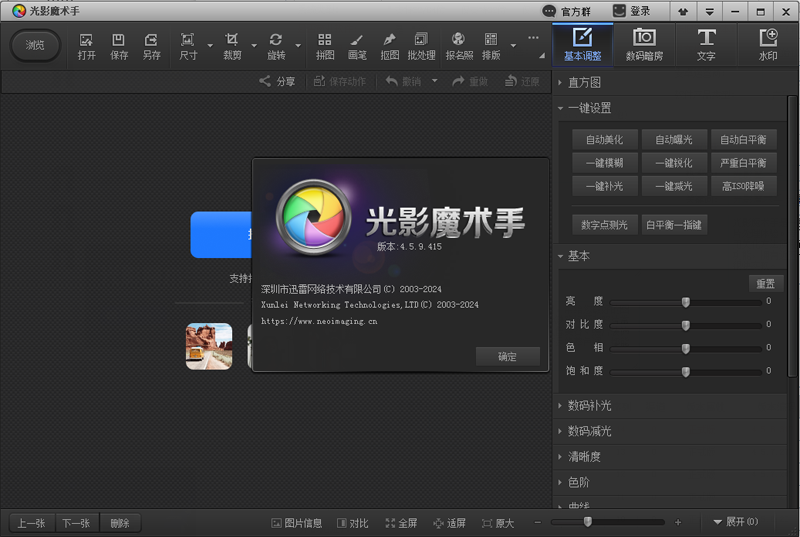Open the 抠图 (Cutout) tool

pos(389,45)
